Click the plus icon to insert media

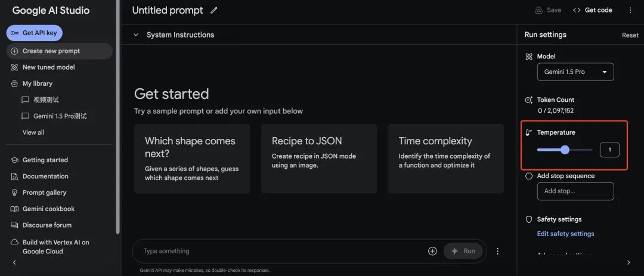pyautogui.click(x=432, y=251)
